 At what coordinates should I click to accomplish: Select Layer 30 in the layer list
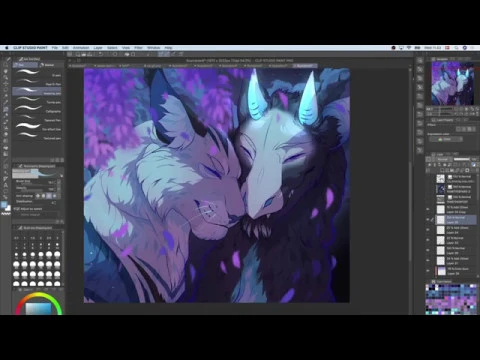(x=456, y=271)
